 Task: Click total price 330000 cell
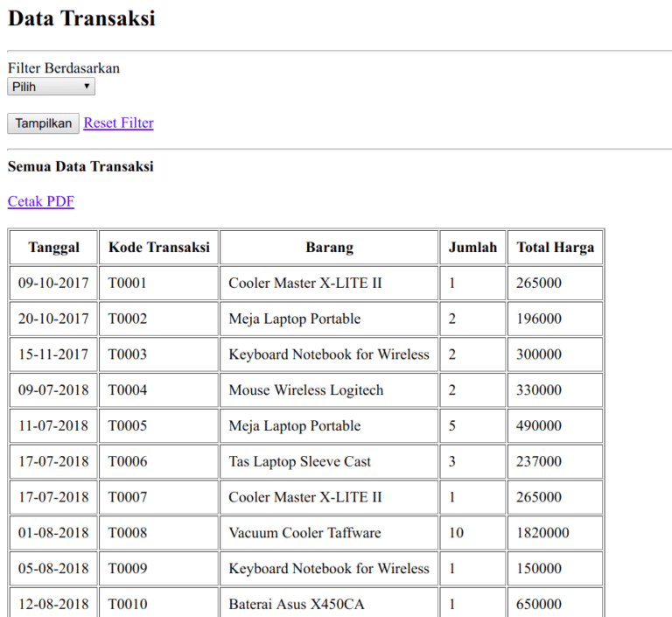[x=555, y=389]
